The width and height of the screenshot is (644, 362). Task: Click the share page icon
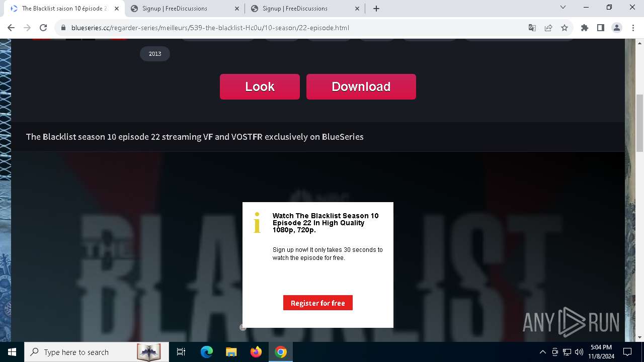click(x=548, y=28)
